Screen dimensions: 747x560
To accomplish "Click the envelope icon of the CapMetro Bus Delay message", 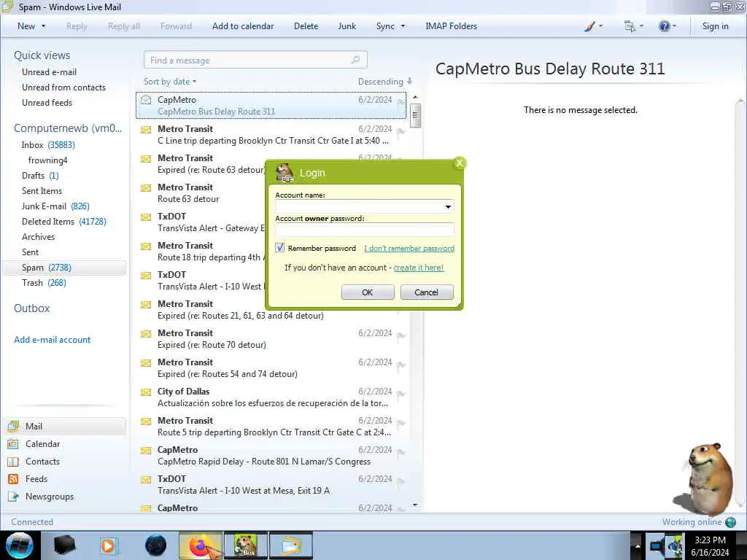I will pos(146,100).
